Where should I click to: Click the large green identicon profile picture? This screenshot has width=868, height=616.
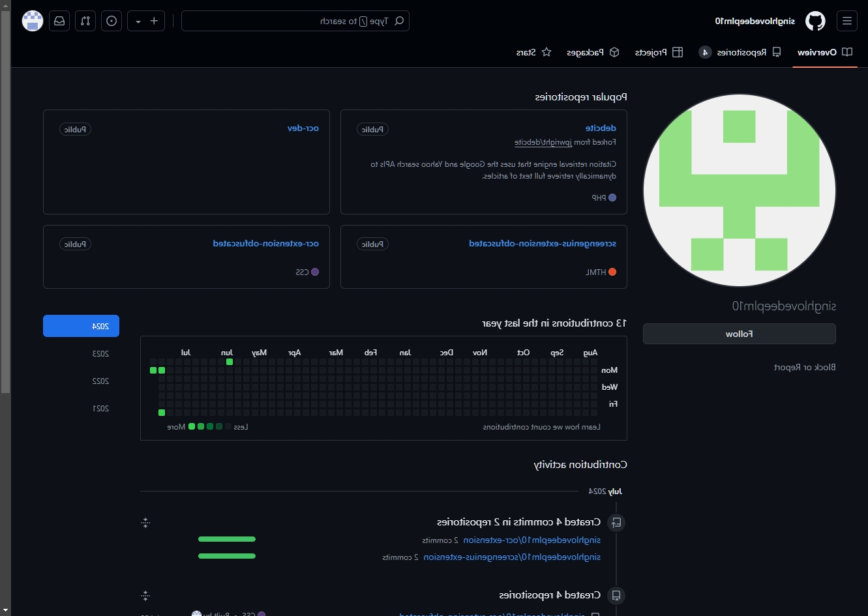pos(739,190)
